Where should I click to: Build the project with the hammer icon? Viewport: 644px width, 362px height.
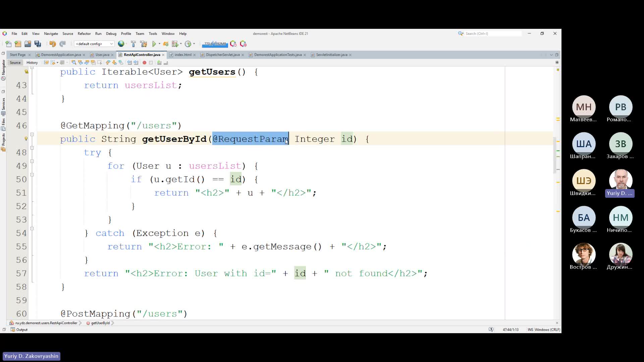[133, 44]
